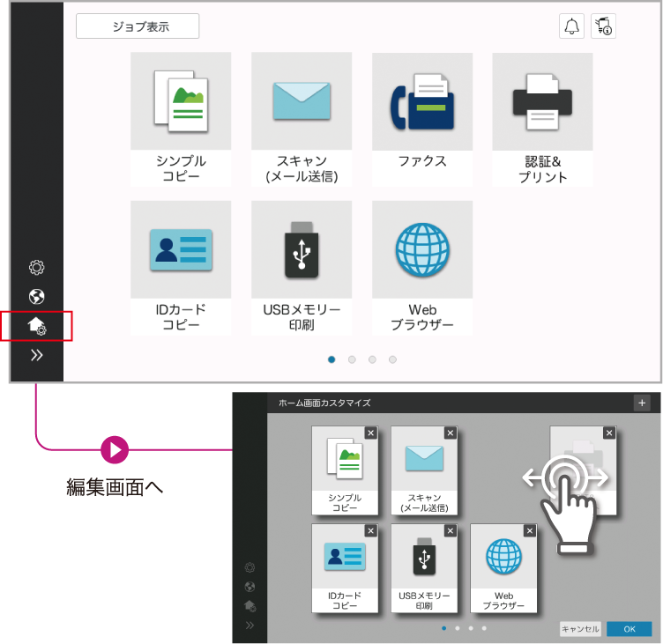Click the language globe icon in upper sidebar
This screenshot has height=644, width=663.
pyautogui.click(x=37, y=297)
